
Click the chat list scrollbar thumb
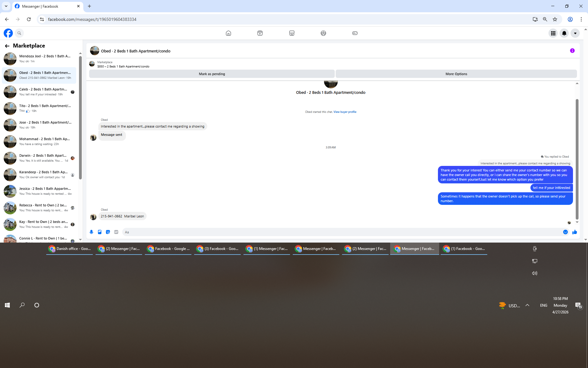tap(80, 117)
